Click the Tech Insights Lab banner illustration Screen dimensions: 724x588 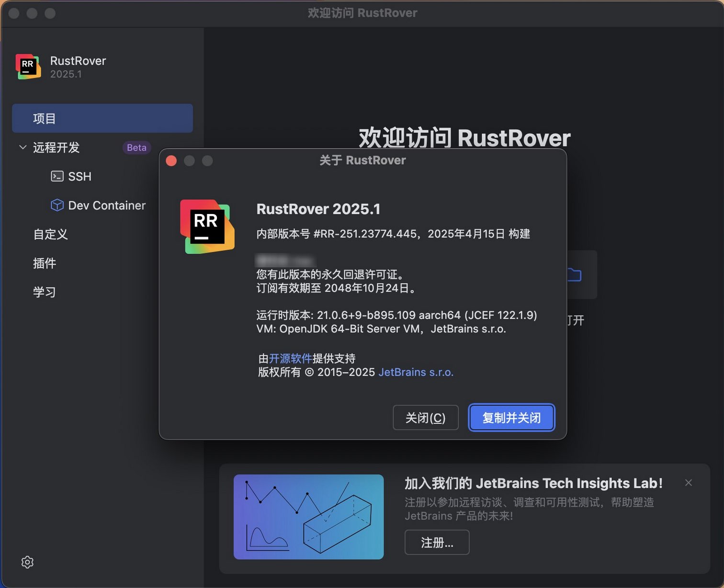308,517
